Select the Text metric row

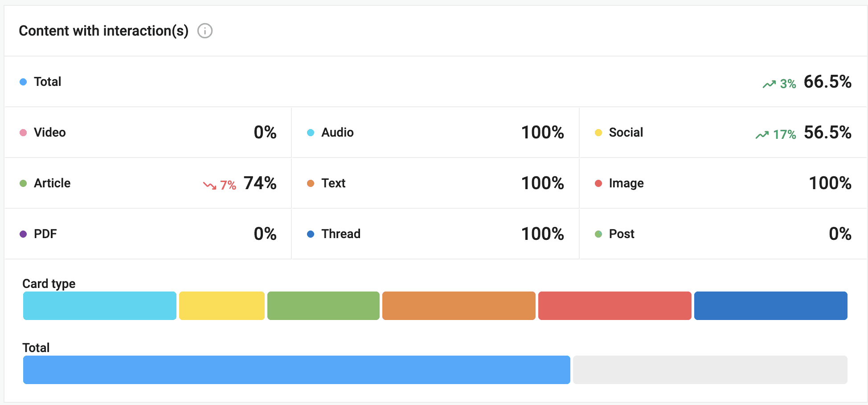click(x=435, y=183)
